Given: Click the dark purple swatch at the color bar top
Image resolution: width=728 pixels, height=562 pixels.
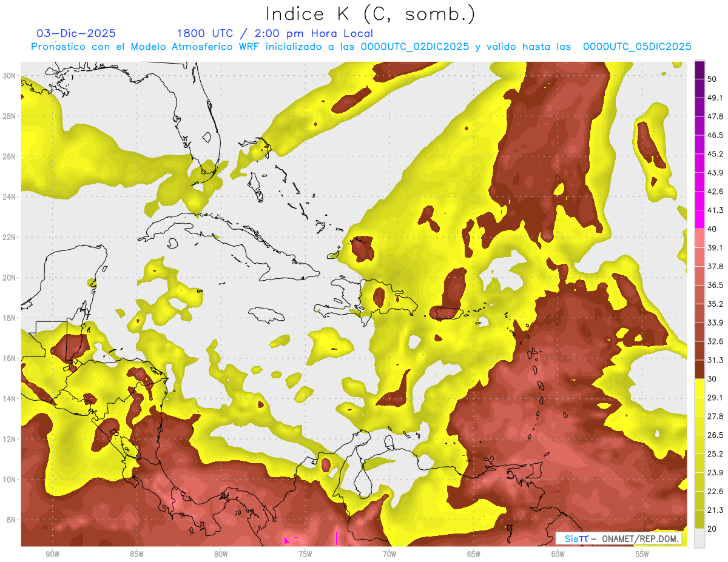Looking at the screenshot, I should point(699,70).
